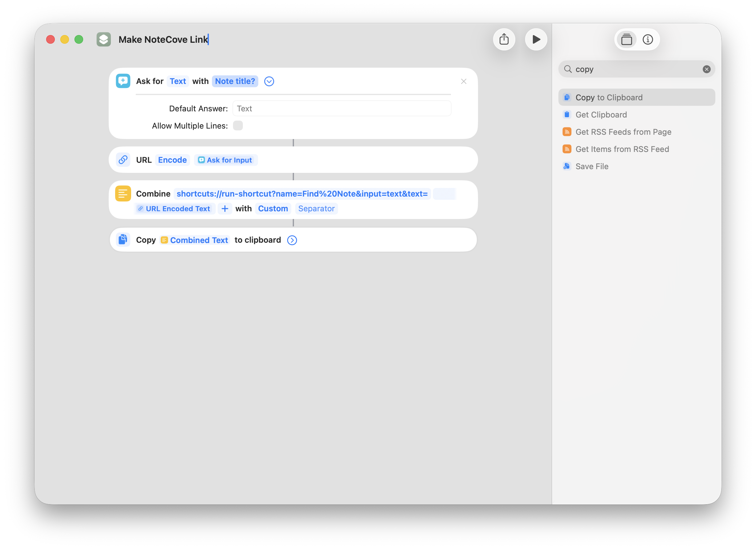Image resolution: width=756 pixels, height=550 pixels.
Task: Change the Encode mode option
Action: click(x=172, y=160)
